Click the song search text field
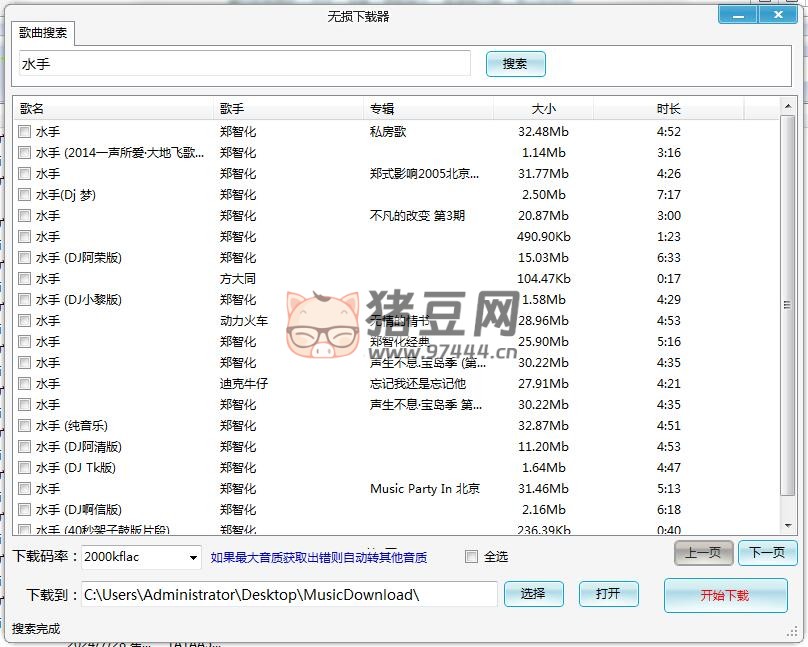Viewport: 808px width, 647px height. click(x=244, y=63)
